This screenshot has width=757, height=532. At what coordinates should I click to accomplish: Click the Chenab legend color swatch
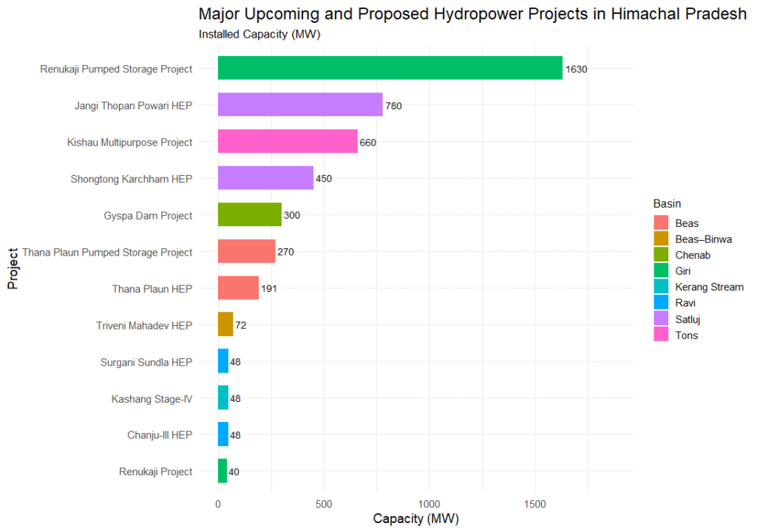click(x=661, y=255)
